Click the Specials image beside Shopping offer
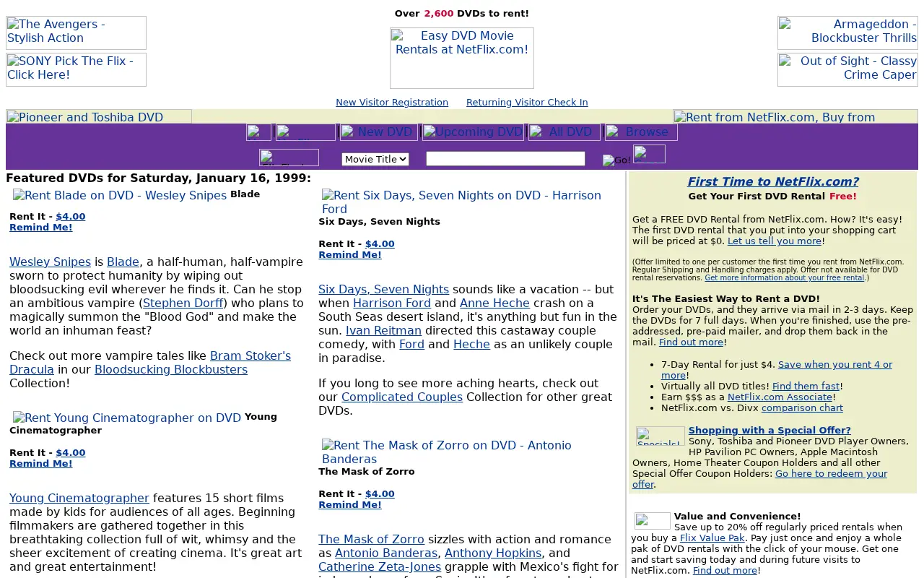The height and width of the screenshot is (578, 924). click(661, 436)
